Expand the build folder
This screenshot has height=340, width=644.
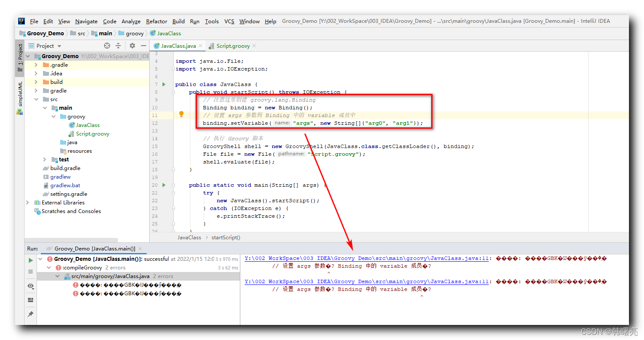tap(36, 82)
